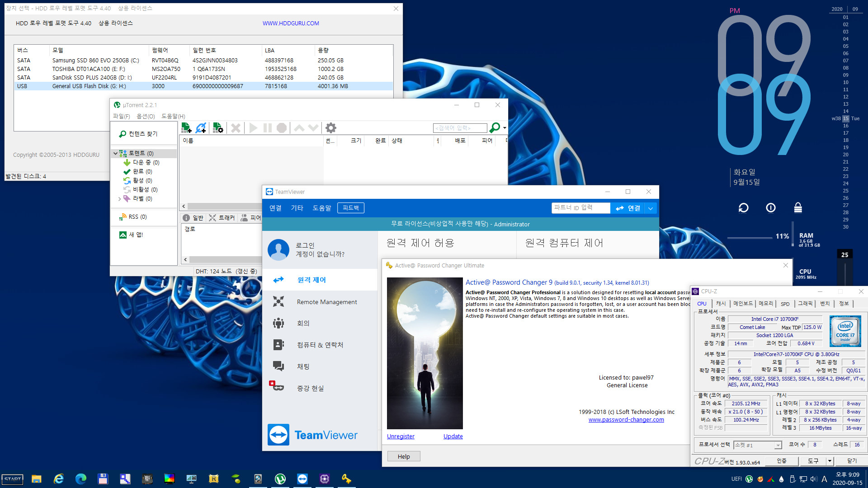Open the 도구 dropdown arrow in CPU-Z

830,461
